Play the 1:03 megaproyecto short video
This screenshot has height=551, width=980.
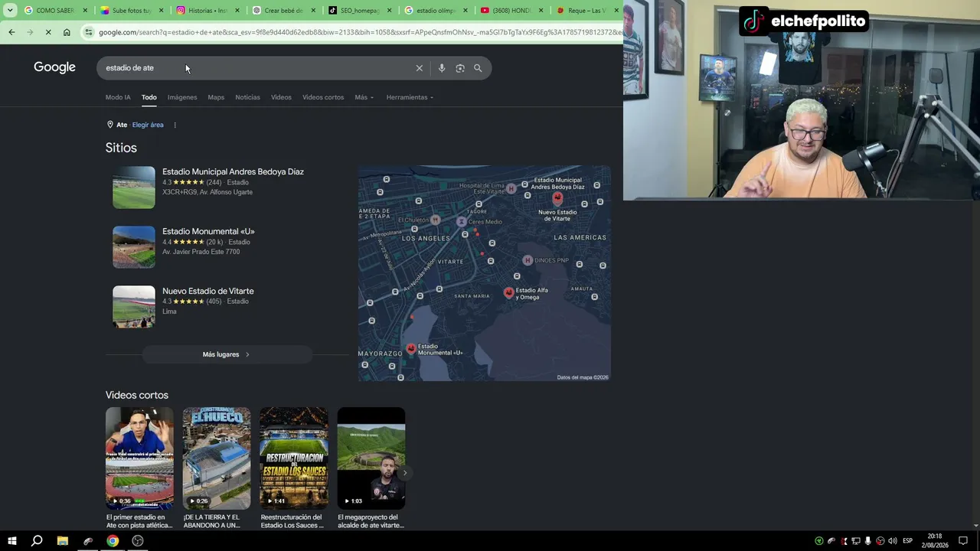371,458
